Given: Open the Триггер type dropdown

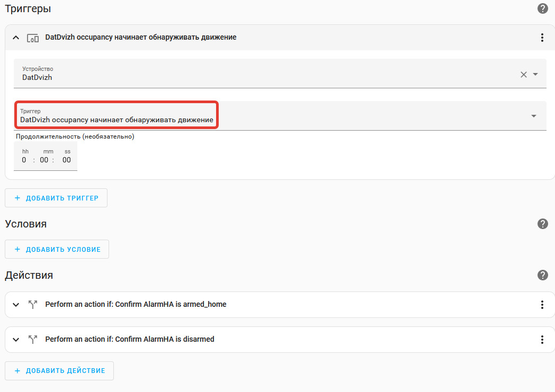Looking at the screenshot, I should point(533,116).
